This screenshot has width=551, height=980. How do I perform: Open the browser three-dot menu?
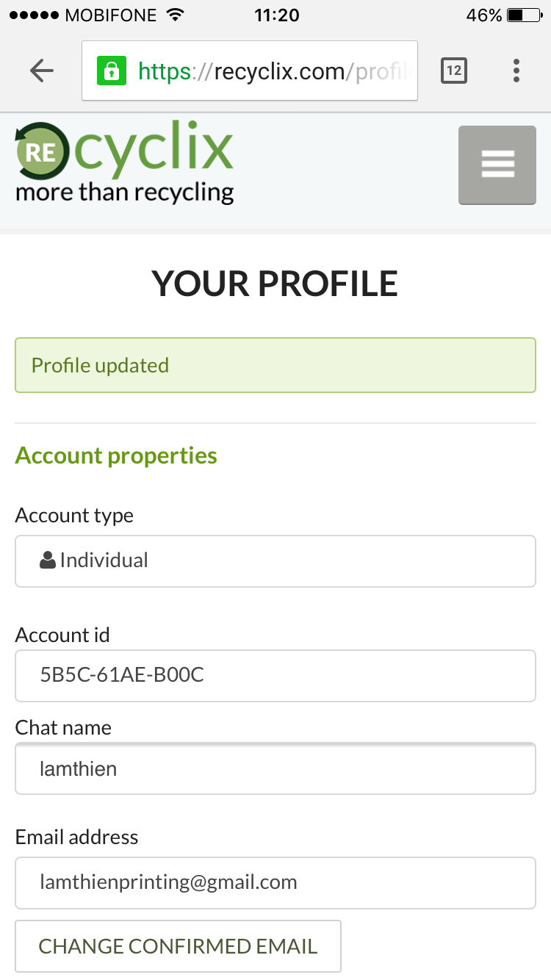(516, 71)
